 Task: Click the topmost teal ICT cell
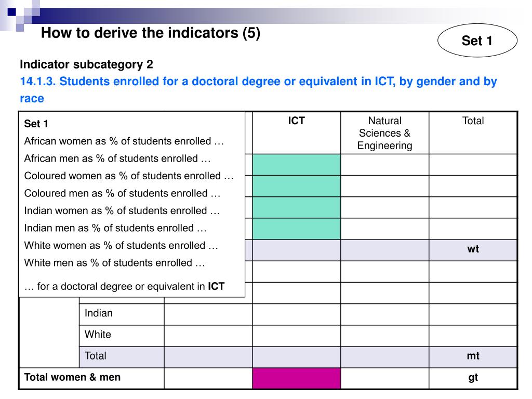pos(297,165)
